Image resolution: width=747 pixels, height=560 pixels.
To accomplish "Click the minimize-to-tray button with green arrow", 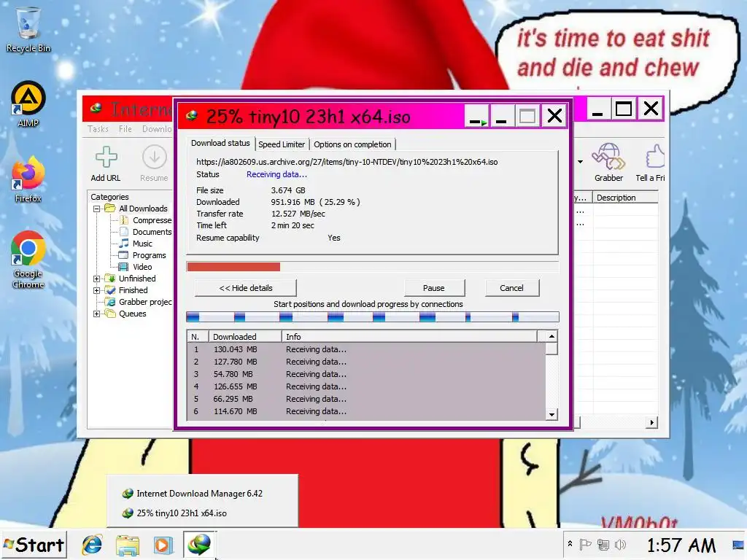I will pos(477,116).
